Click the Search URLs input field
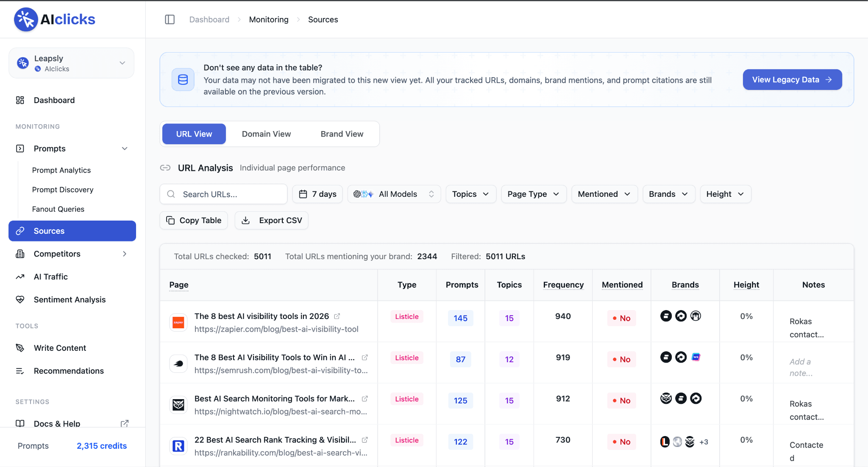868x467 pixels. [229, 194]
